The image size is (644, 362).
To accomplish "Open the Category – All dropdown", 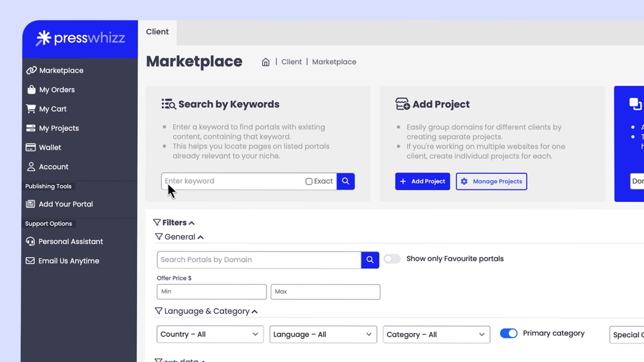I will tap(436, 334).
